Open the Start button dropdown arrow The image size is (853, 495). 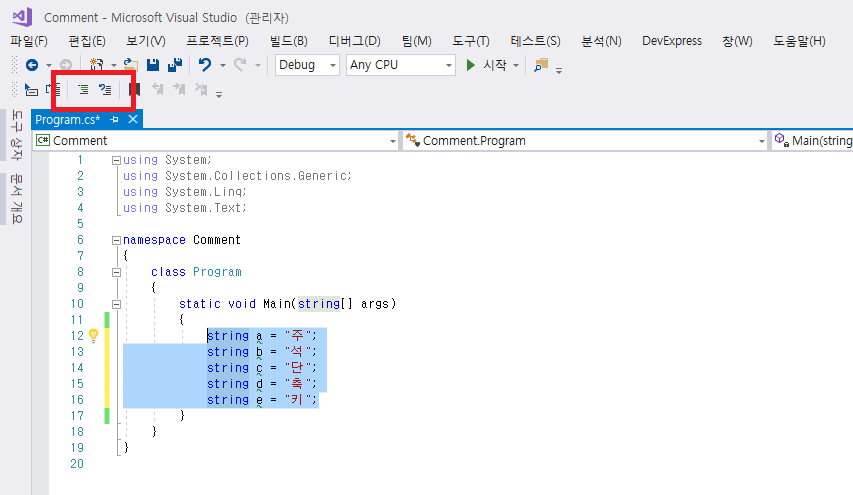(516, 66)
